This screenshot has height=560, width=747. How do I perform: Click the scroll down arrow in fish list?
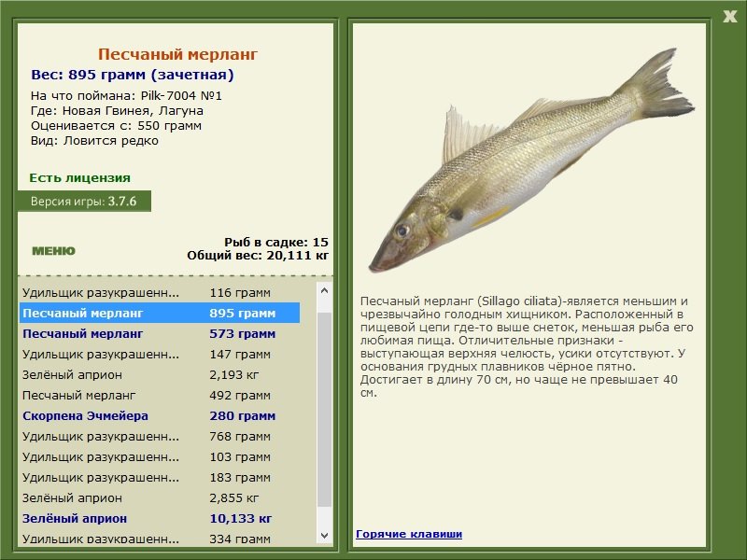[x=324, y=535]
